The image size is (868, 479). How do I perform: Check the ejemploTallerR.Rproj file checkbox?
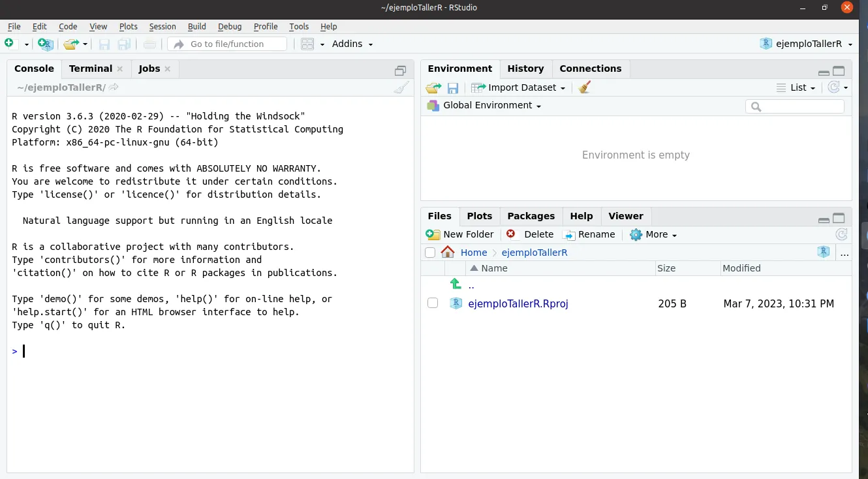tap(433, 303)
